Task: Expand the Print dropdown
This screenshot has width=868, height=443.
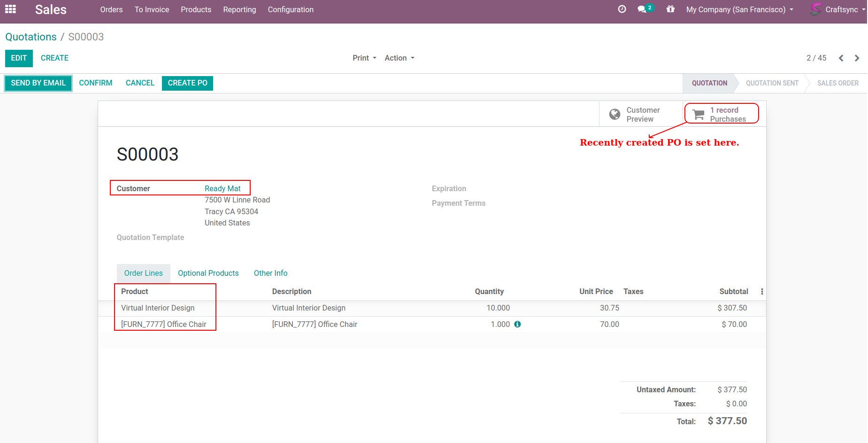Action: (364, 58)
